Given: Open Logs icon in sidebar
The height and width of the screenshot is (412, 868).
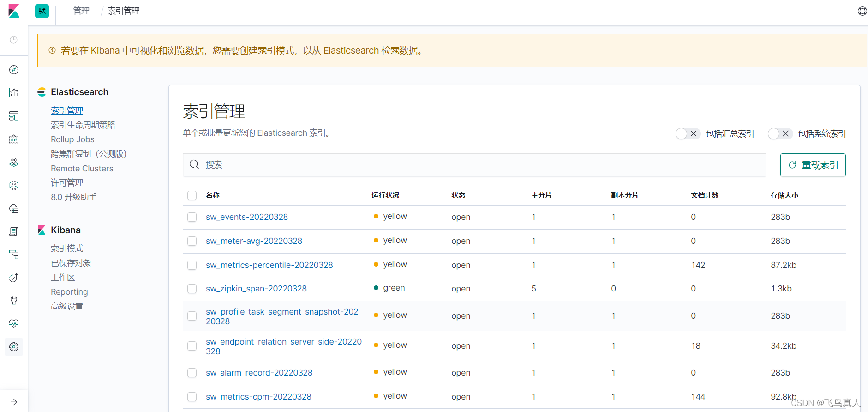Looking at the screenshot, I should (x=14, y=231).
